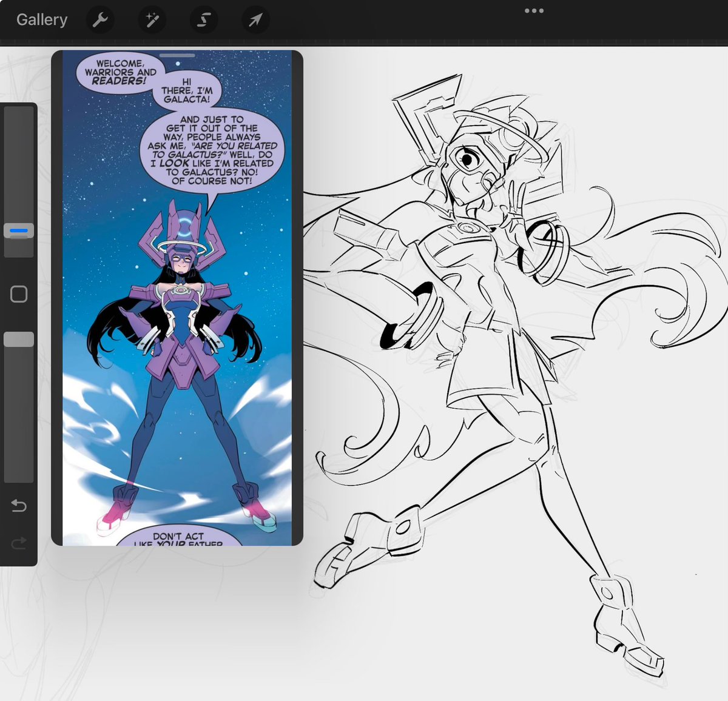Tap the reference window grab handle
Image resolution: width=728 pixels, height=701 pixels.
[x=177, y=55]
